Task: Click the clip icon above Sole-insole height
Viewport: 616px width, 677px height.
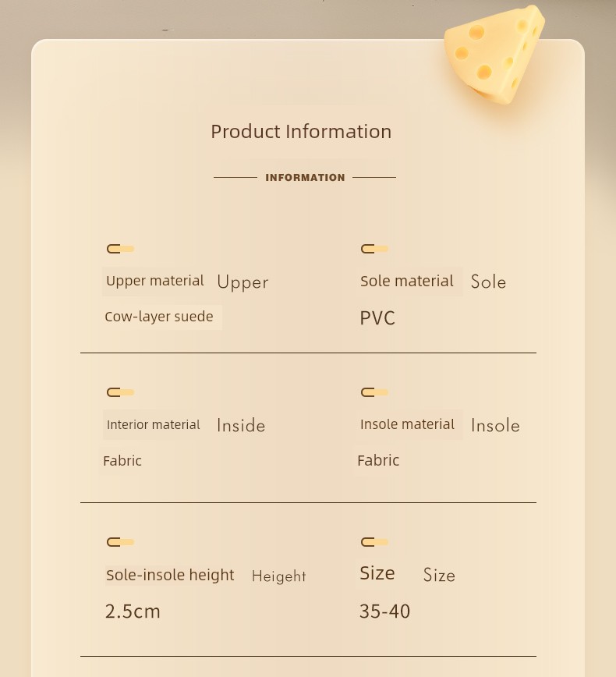Action: [120, 542]
